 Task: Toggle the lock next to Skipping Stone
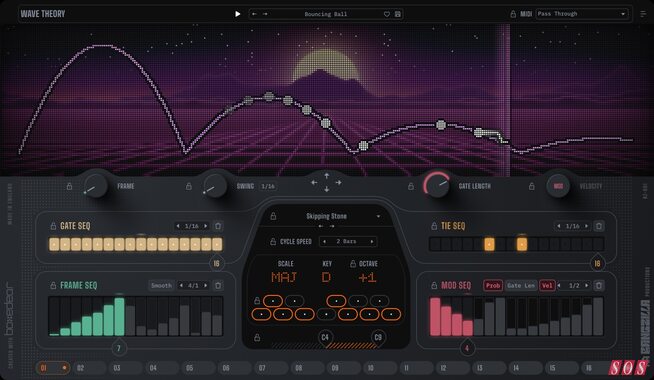coord(273,216)
